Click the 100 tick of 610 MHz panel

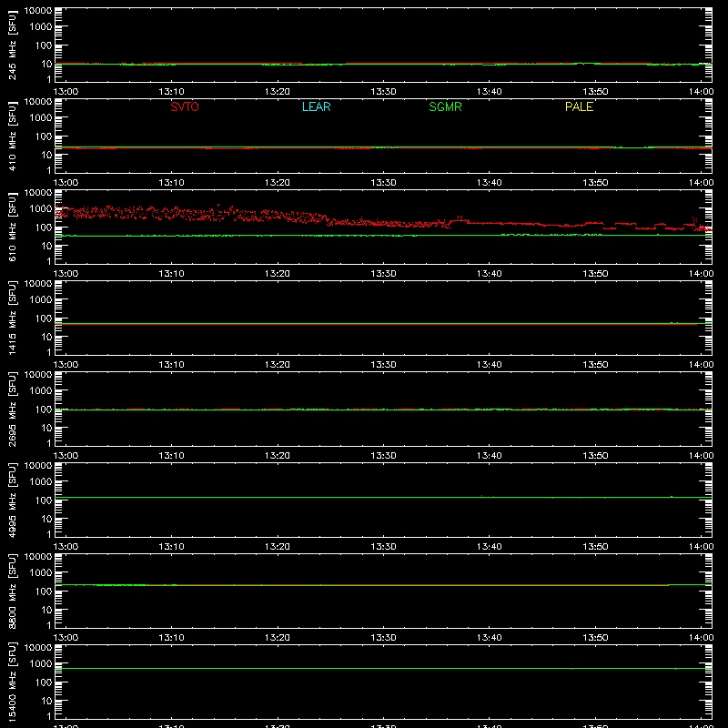[44, 227]
